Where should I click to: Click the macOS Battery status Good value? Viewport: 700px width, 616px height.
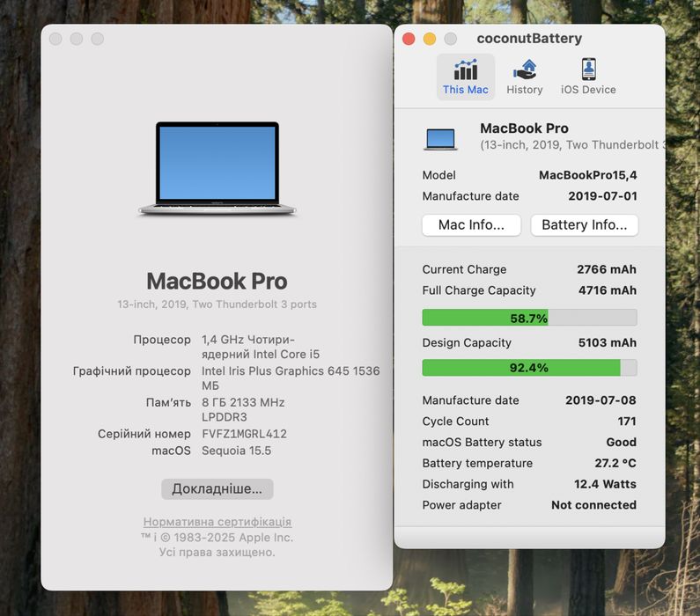coord(621,442)
